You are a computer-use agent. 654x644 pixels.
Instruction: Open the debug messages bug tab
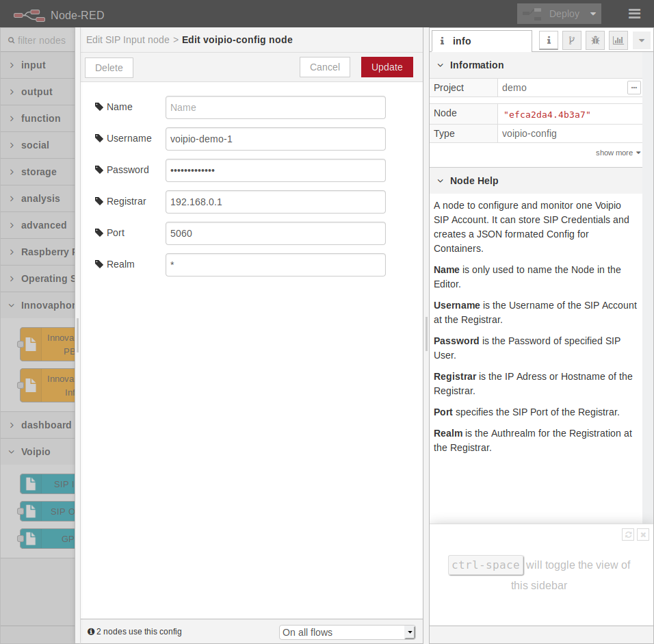click(594, 40)
